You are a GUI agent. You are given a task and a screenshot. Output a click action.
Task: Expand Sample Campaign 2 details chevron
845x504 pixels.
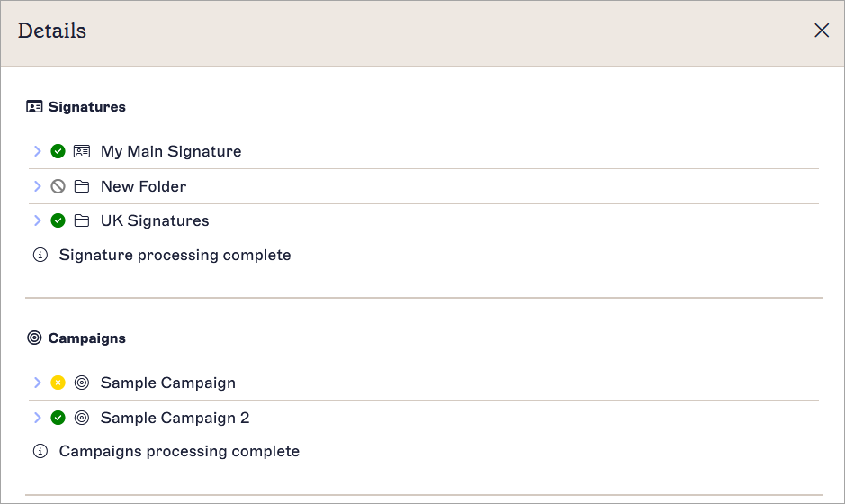[x=37, y=418]
